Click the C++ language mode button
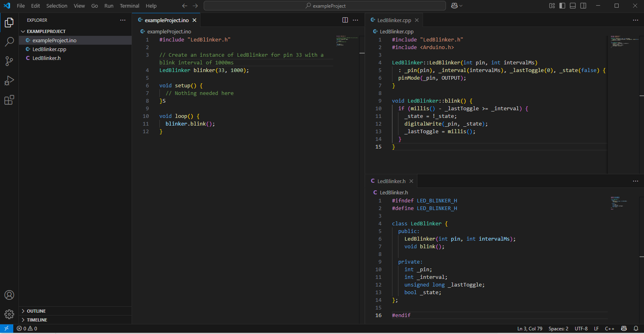 pyautogui.click(x=609, y=328)
